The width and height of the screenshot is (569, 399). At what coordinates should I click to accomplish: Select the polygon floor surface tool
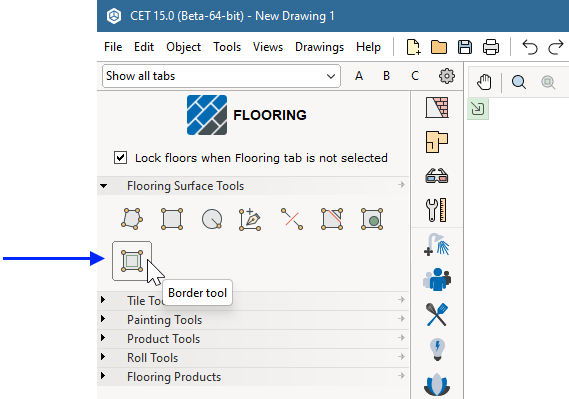pos(132,219)
